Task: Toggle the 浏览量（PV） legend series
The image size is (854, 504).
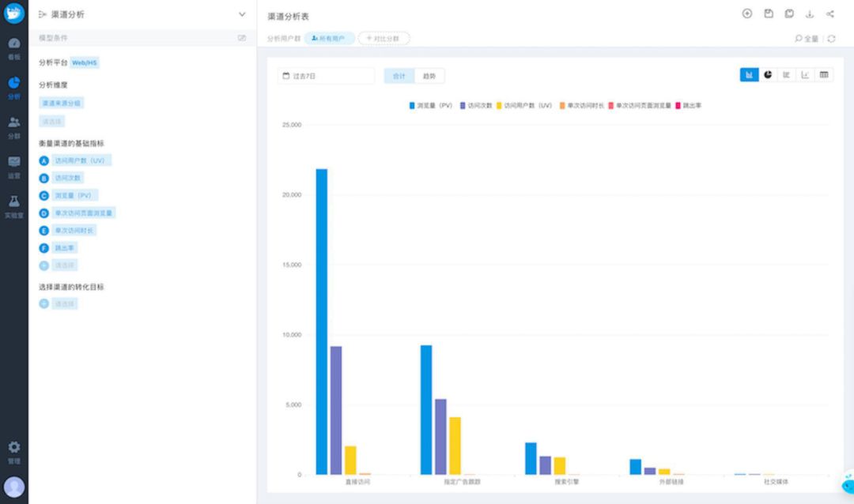Action: click(431, 105)
